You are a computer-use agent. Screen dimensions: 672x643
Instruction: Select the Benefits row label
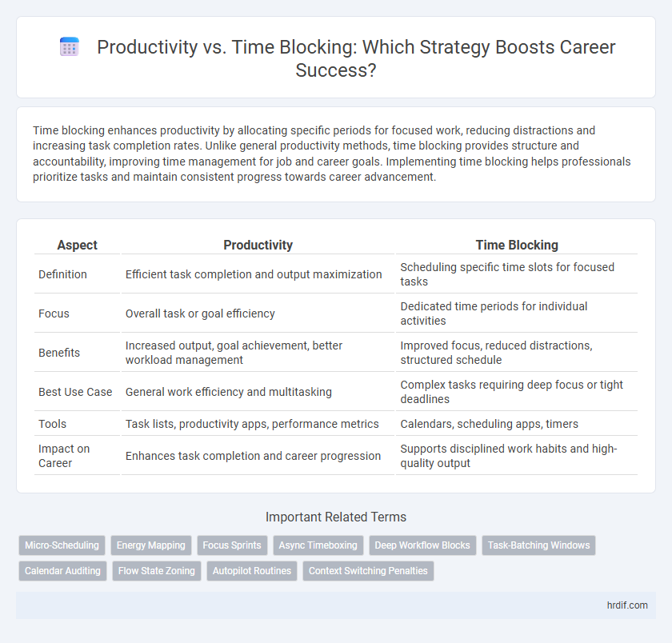pyautogui.click(x=59, y=353)
